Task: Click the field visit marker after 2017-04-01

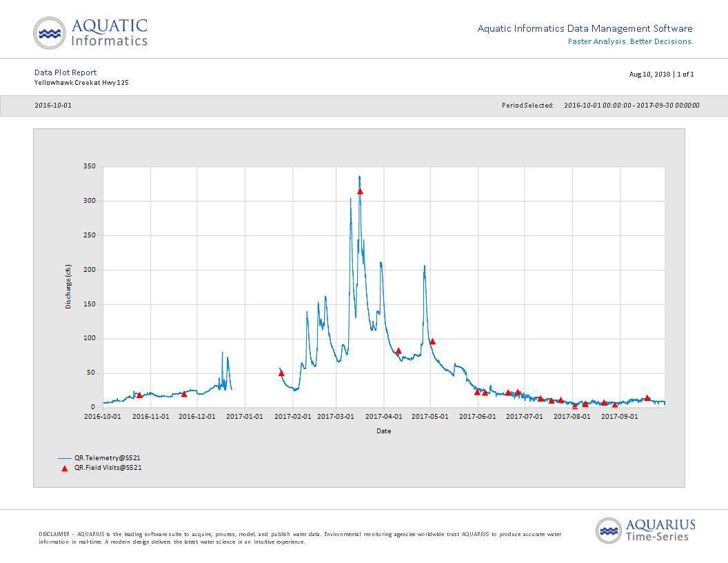Action: (x=398, y=350)
